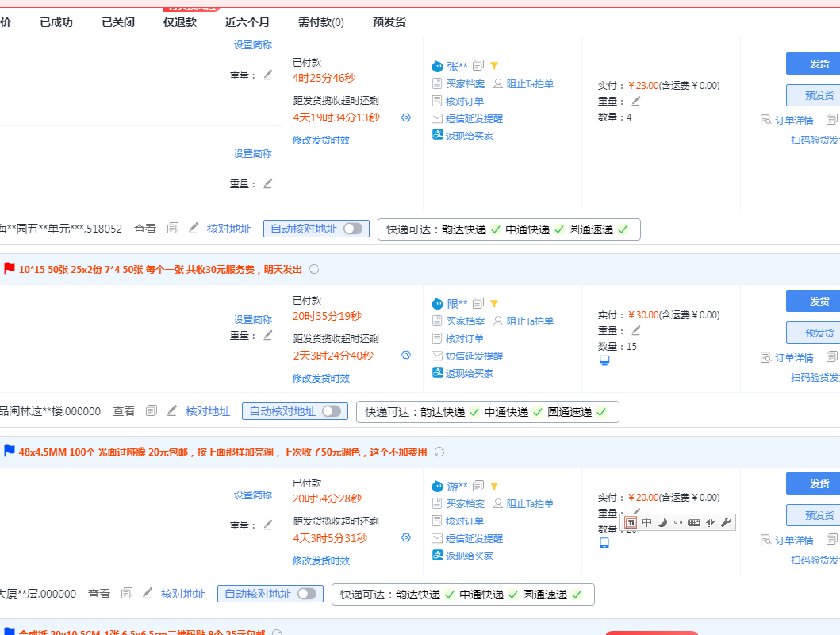This screenshot has height=635, width=840.
Task: Click the wrench icon in the IME toolbar
Action: point(726,521)
